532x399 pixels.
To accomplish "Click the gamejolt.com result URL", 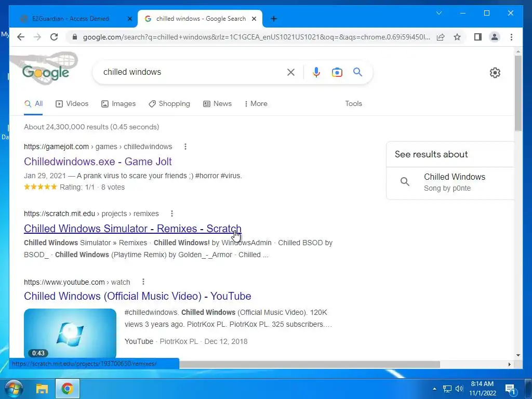I will [98, 147].
